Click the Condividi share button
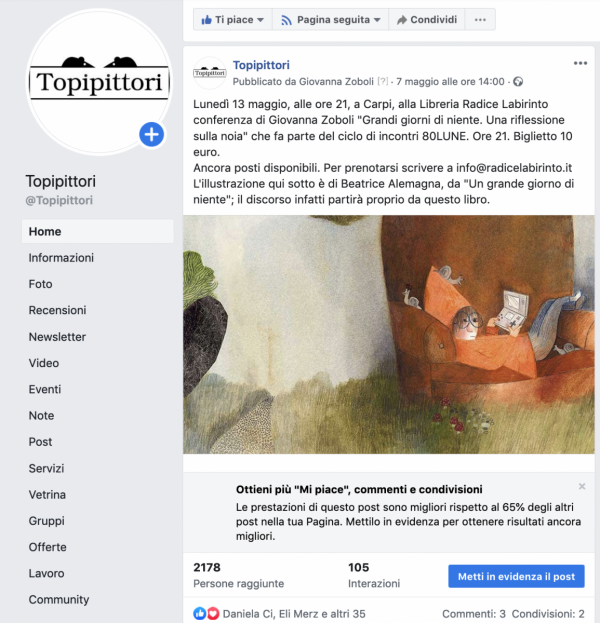 click(x=427, y=19)
